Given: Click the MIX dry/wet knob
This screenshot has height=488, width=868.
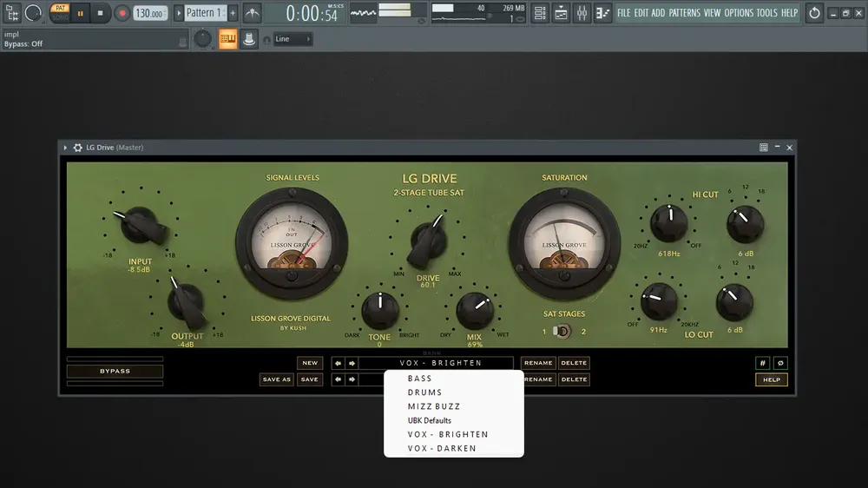Looking at the screenshot, I should tap(475, 310).
